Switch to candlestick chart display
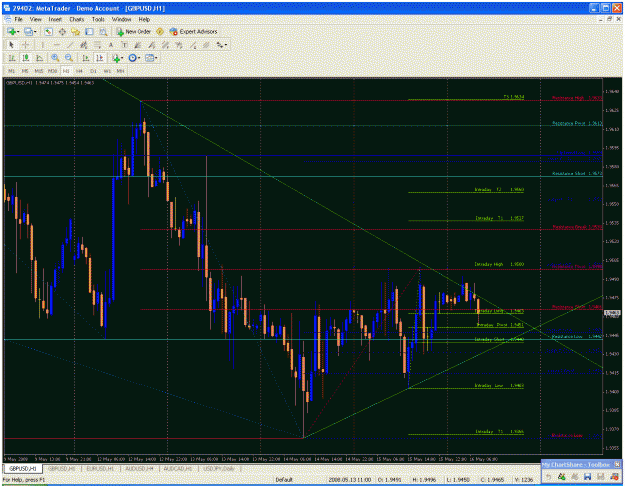625x486 pixels. 26,58
